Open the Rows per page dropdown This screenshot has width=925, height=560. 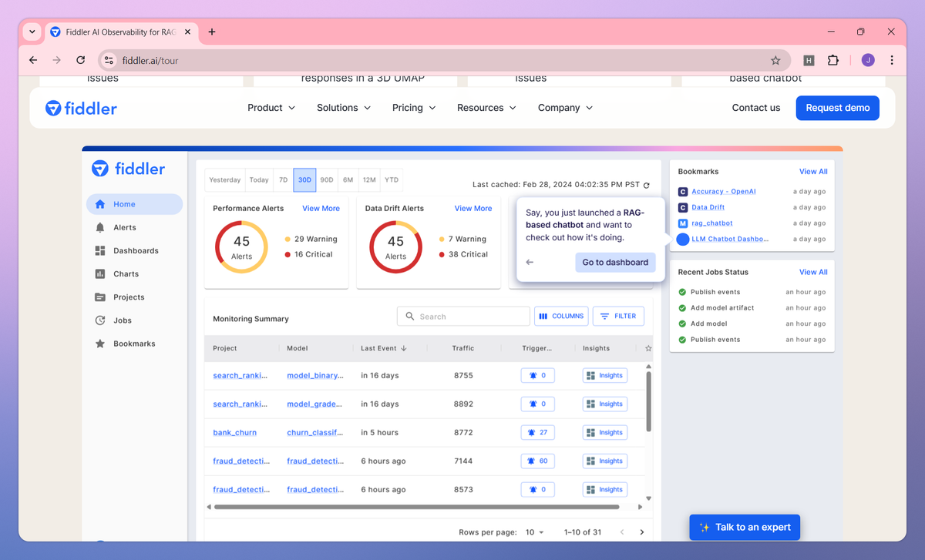point(535,532)
